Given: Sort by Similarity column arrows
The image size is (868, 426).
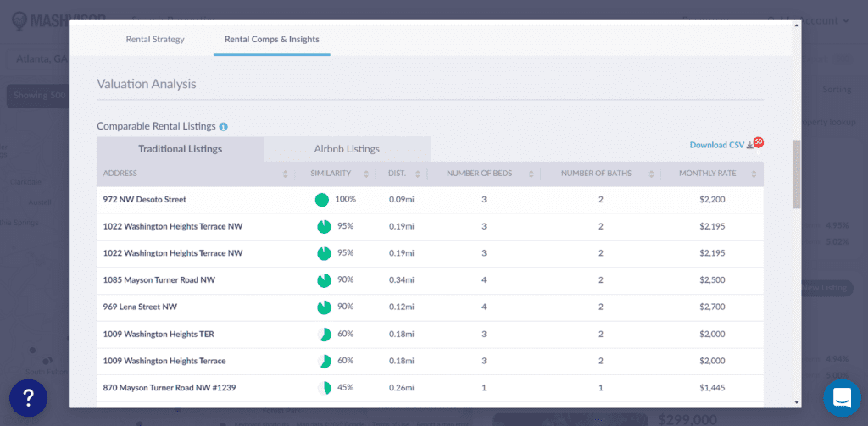Looking at the screenshot, I should coord(366,174).
